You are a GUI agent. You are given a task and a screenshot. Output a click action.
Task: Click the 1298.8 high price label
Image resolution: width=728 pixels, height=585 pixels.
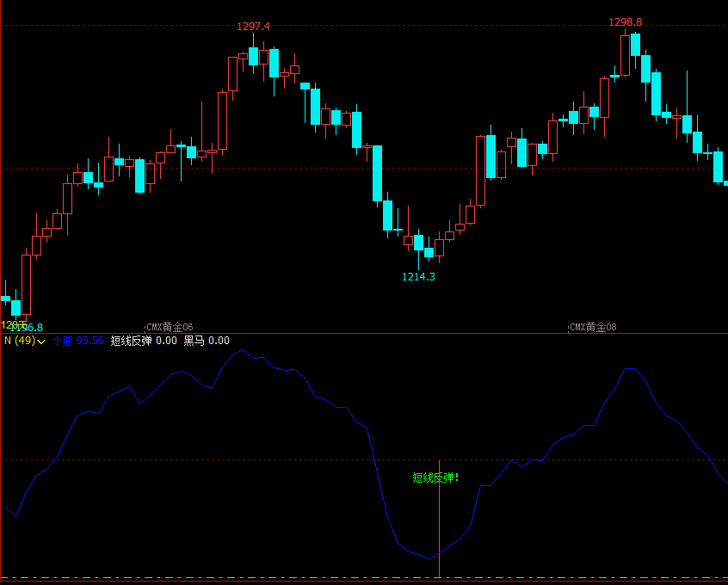pos(626,22)
